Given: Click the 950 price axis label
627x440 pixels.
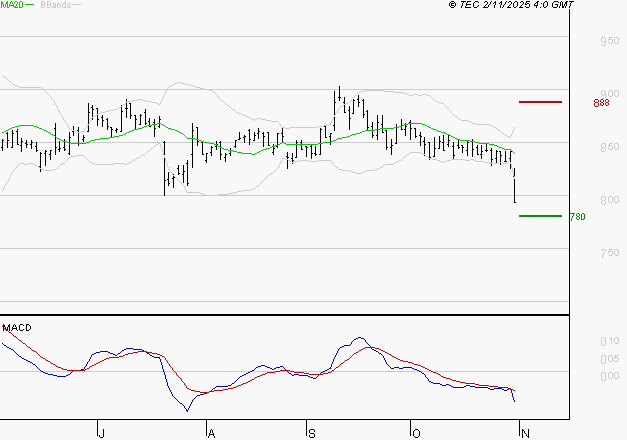Looking at the screenshot, I should point(609,41).
